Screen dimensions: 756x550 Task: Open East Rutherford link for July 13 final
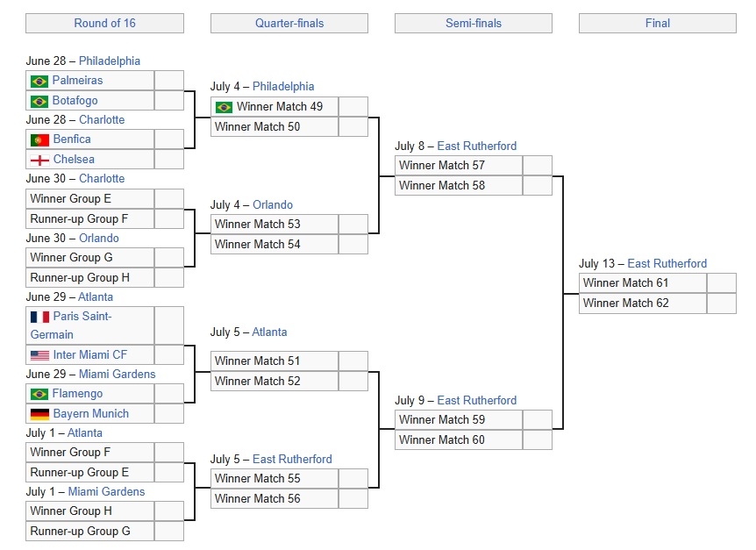tap(667, 263)
